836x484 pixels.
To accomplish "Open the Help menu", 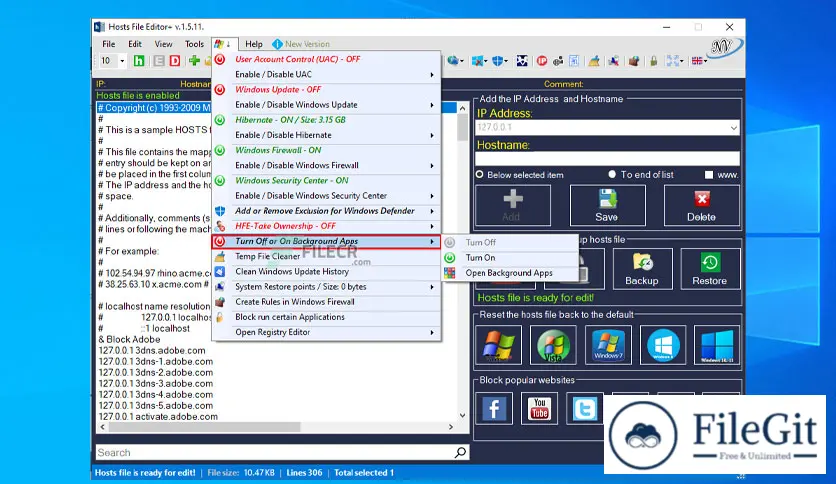I will (x=253, y=44).
